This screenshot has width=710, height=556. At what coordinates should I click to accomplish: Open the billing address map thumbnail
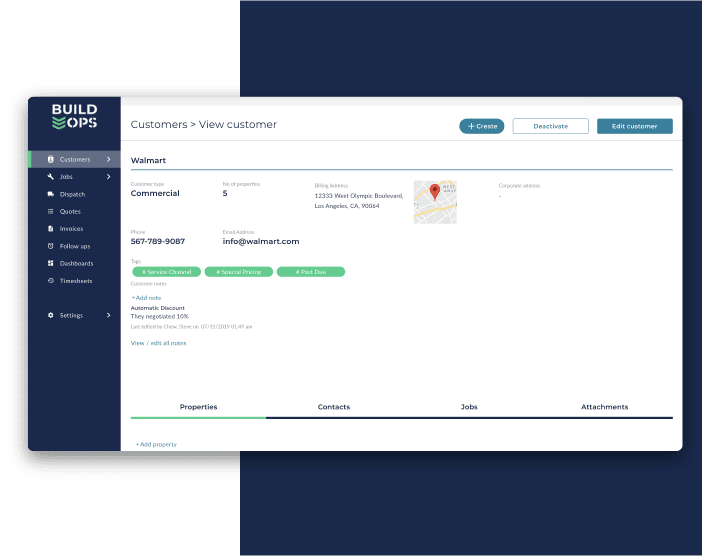[435, 202]
